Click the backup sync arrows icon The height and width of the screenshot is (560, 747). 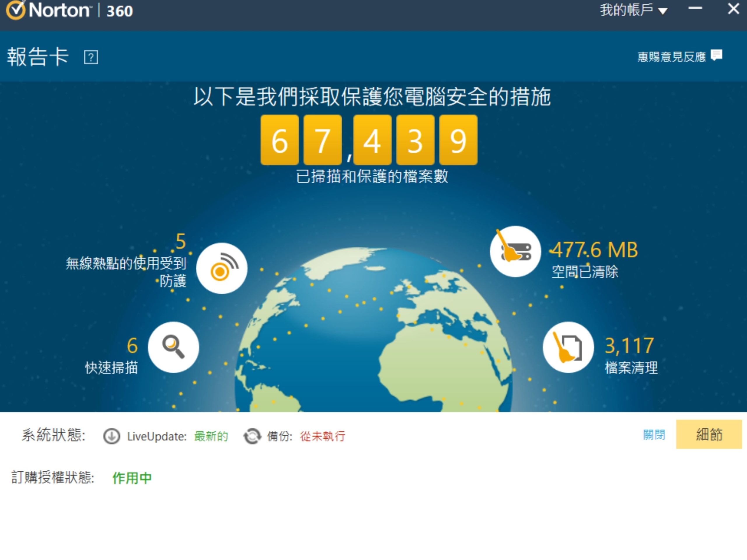coord(252,436)
